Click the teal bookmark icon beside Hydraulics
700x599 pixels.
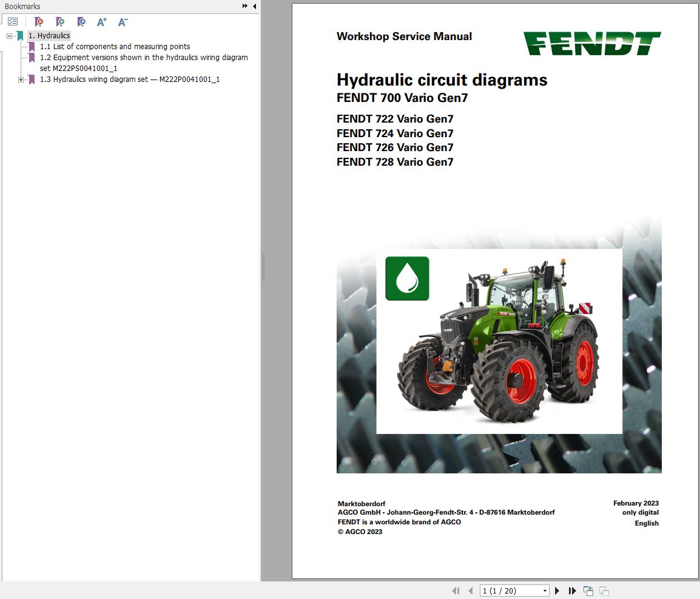20,36
